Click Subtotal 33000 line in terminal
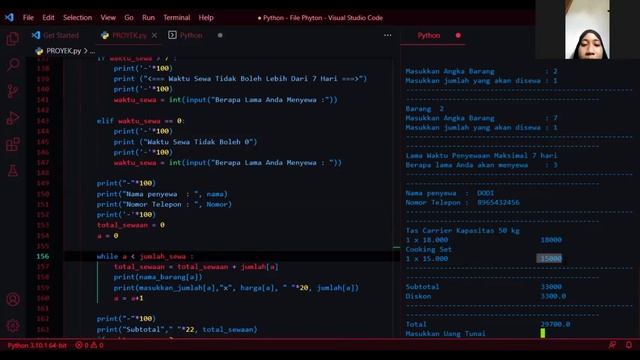Image resolution: width=640 pixels, height=360 pixels. click(x=484, y=287)
